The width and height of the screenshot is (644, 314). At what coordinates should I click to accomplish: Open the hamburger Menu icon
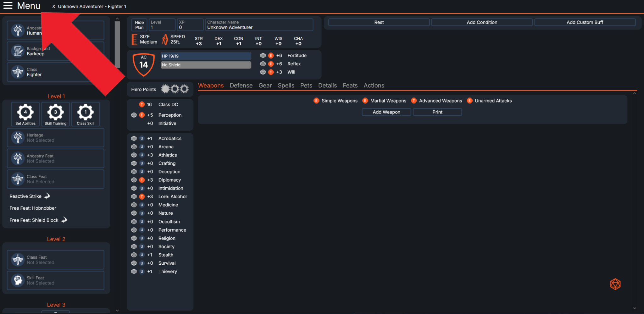(x=8, y=6)
